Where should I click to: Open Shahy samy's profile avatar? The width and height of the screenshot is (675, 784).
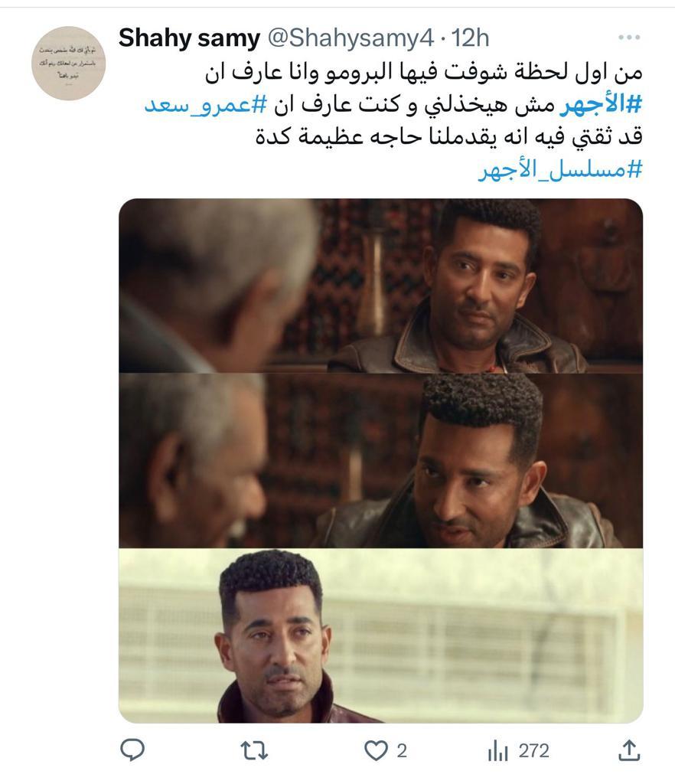pos(68,64)
